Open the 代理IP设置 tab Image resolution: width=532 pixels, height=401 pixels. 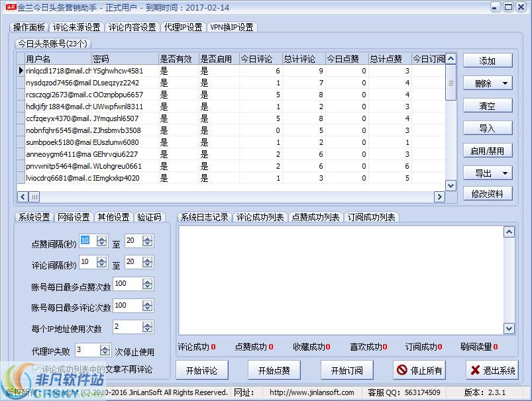(184, 27)
